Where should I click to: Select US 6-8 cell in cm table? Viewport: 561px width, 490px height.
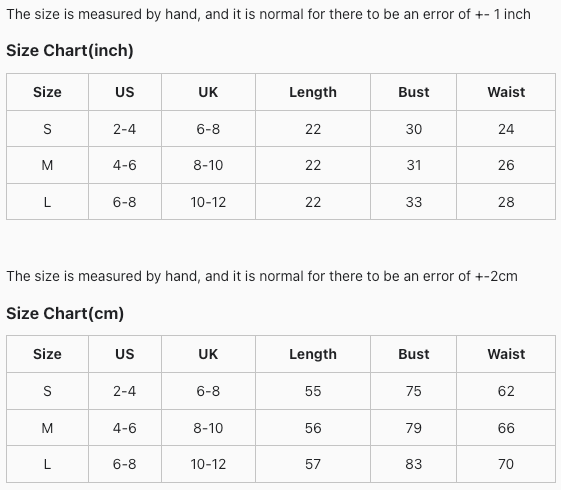(125, 464)
